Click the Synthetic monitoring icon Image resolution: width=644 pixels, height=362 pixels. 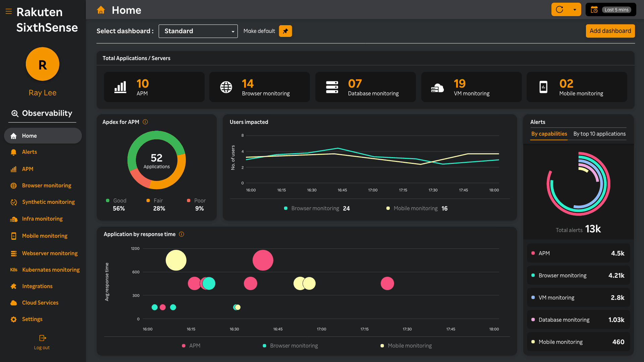click(13, 202)
